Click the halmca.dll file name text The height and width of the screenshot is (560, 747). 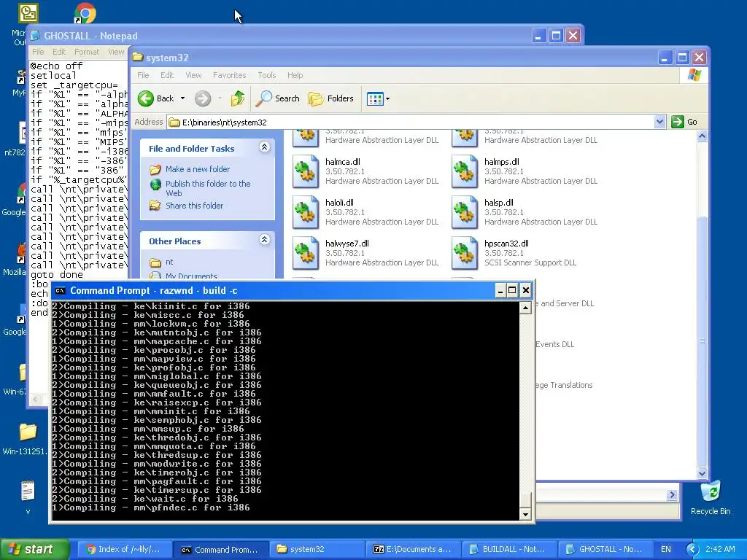(343, 162)
